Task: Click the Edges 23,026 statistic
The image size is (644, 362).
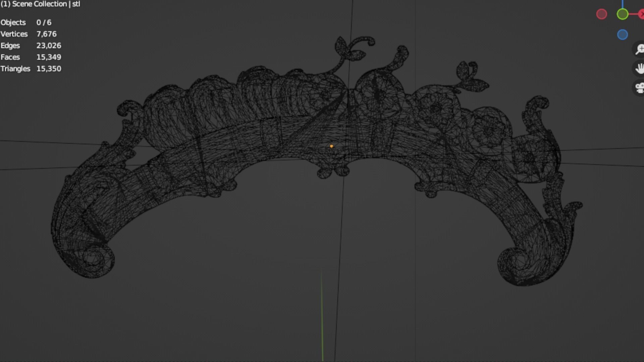Action: pyautogui.click(x=31, y=46)
